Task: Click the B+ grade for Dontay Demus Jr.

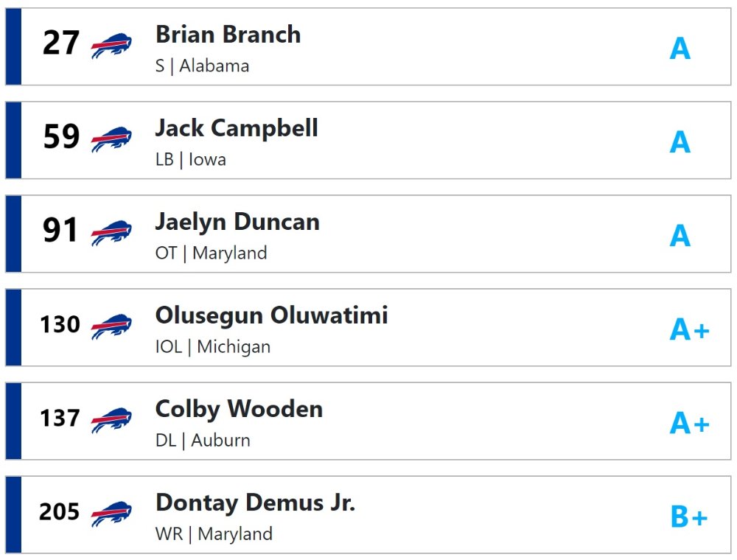Action: click(690, 517)
